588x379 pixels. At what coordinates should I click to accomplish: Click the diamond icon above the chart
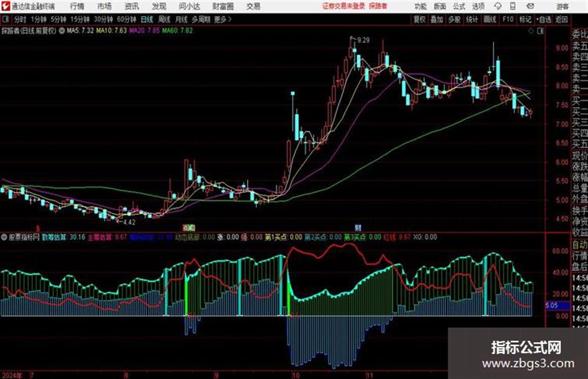[531, 31]
